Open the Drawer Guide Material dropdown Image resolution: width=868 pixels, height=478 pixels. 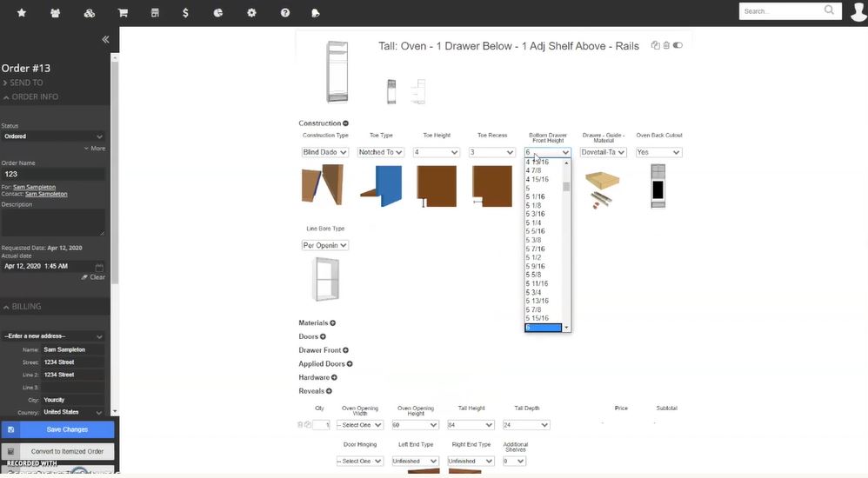(604, 152)
